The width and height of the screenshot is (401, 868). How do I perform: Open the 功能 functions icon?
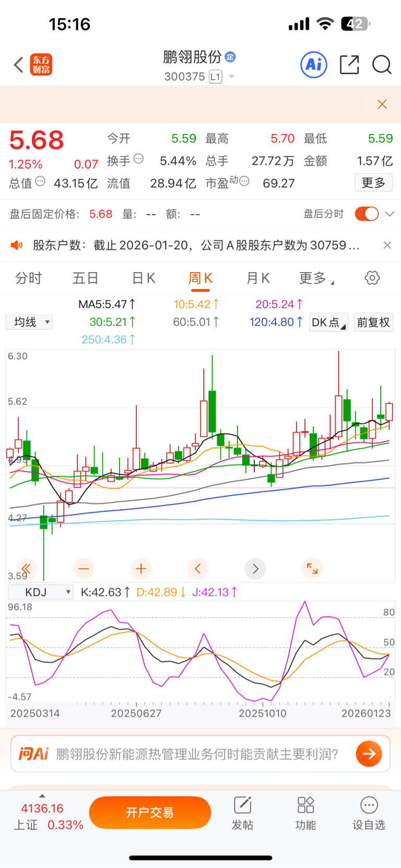[x=305, y=806]
